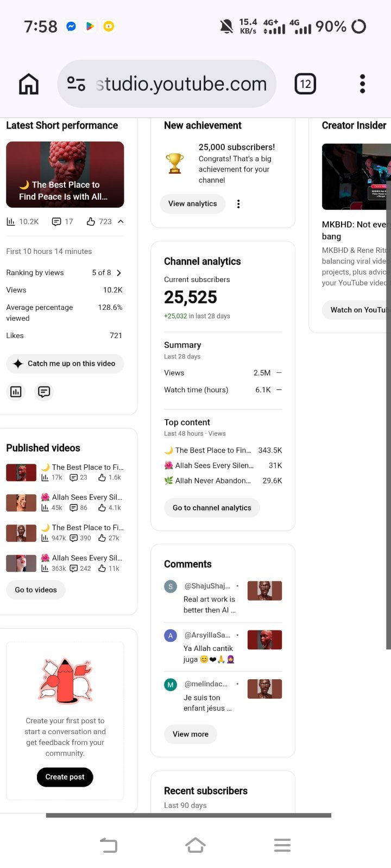
Task: Click the horizontal scrollbar at bottom
Action: [x=188, y=815]
